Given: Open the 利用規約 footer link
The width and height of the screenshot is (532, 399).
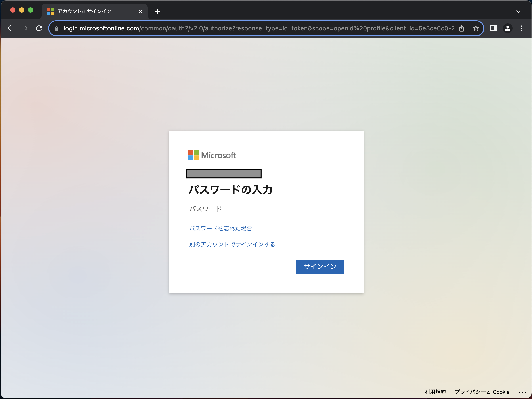Looking at the screenshot, I should pyautogui.click(x=435, y=392).
